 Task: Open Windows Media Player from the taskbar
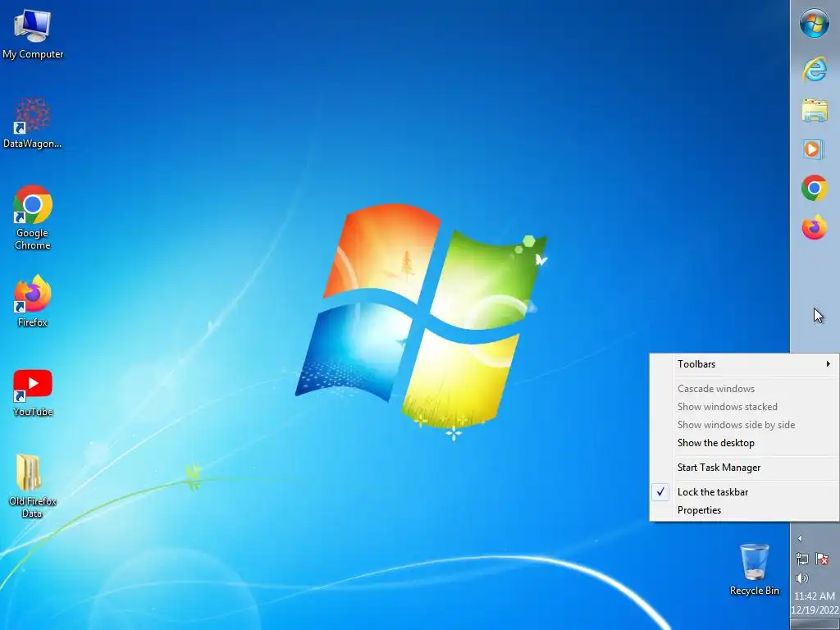(x=813, y=149)
